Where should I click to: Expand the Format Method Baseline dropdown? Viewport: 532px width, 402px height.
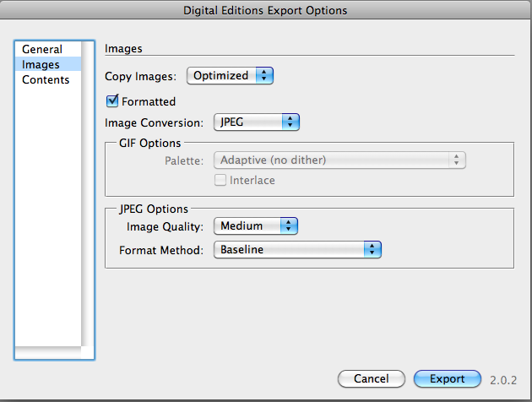pos(297,249)
